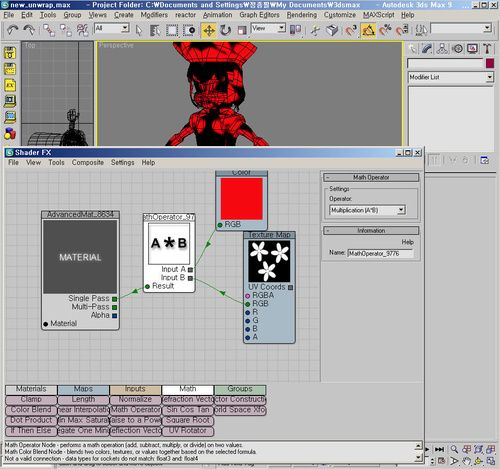Click the Square Root node button
The height and width of the screenshot is (469, 500).
point(188,420)
